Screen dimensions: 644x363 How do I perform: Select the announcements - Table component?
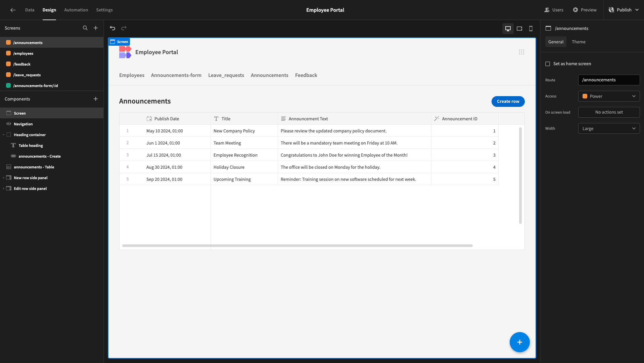52,167
